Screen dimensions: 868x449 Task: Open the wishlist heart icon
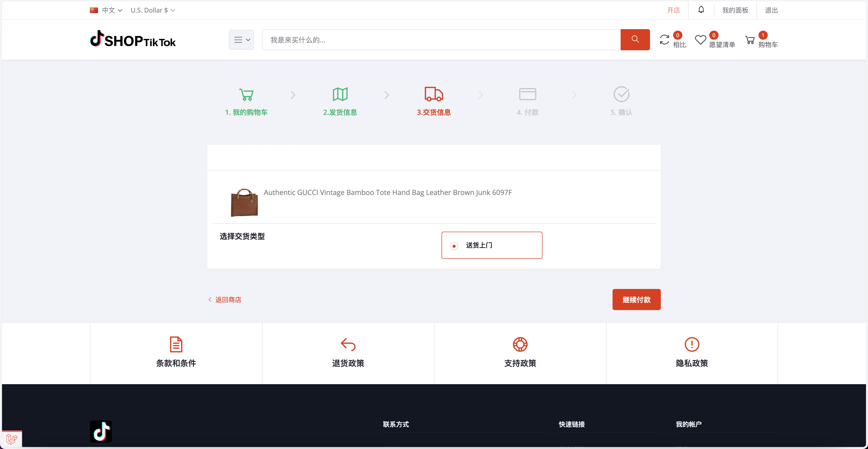pyautogui.click(x=700, y=40)
